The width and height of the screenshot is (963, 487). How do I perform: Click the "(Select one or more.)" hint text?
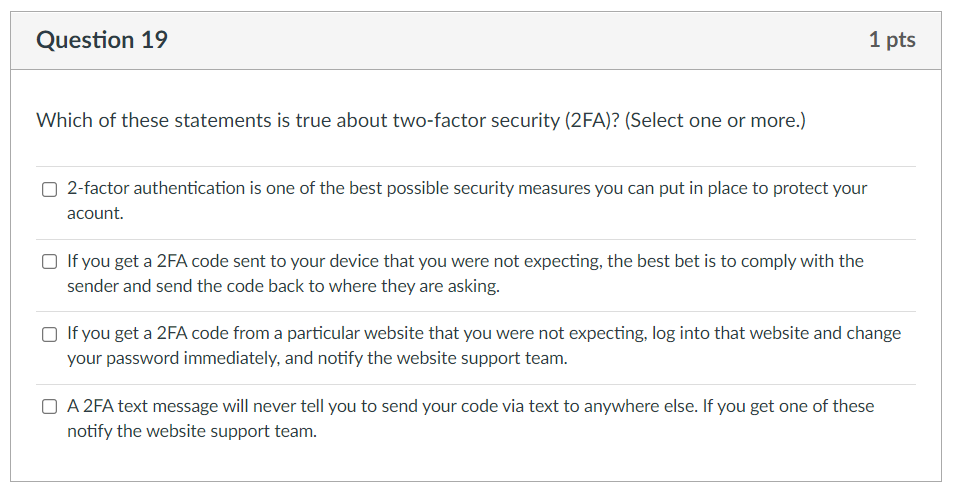click(x=715, y=120)
